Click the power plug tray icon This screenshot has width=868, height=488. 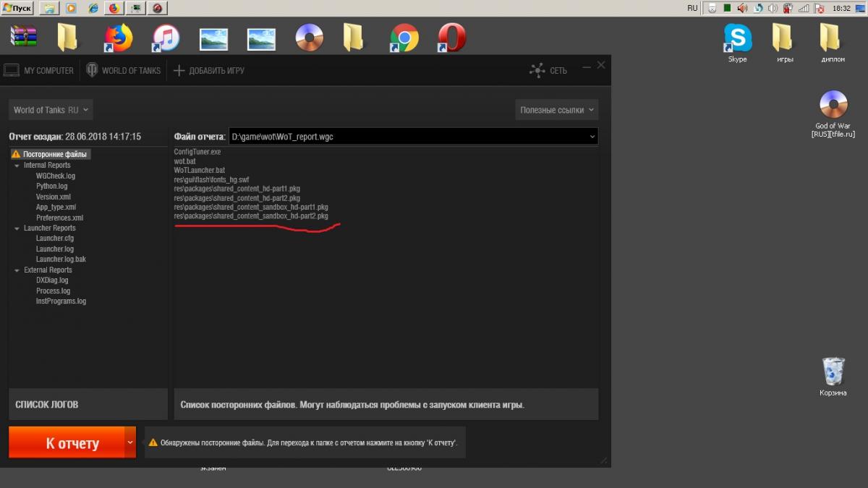coord(788,8)
